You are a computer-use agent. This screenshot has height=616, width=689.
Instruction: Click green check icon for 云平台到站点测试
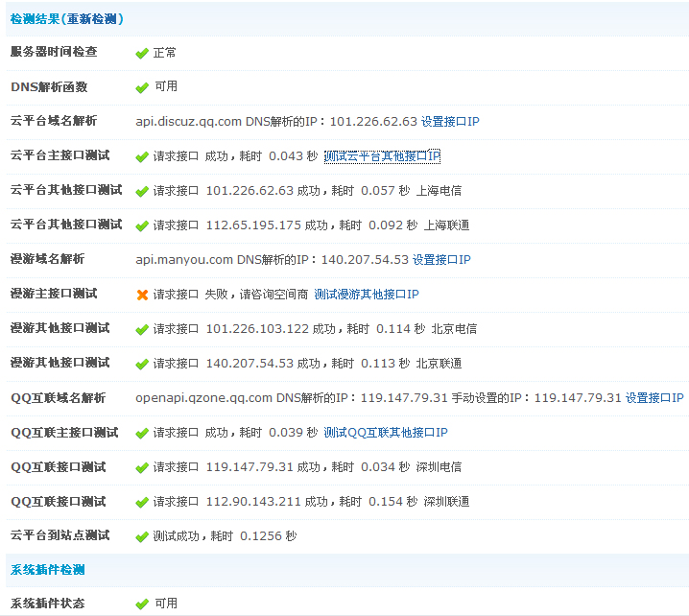click(x=142, y=537)
